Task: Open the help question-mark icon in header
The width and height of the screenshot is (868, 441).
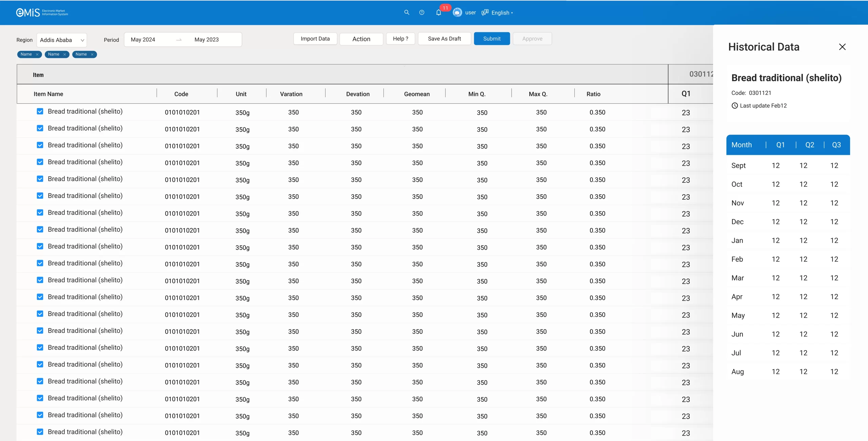Action: (421, 13)
